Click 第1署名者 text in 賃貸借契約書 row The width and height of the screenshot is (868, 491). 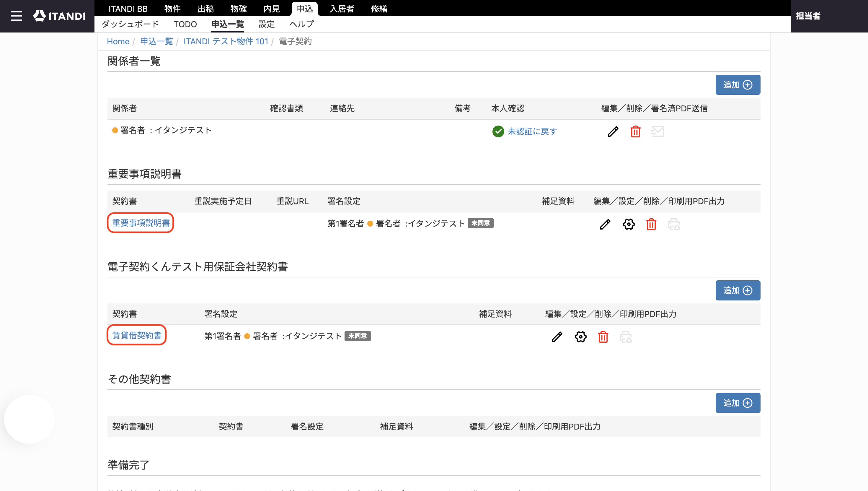click(222, 336)
